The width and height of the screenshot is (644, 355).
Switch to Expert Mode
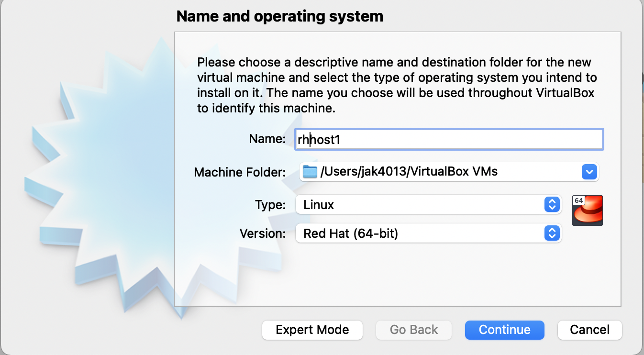[312, 330]
